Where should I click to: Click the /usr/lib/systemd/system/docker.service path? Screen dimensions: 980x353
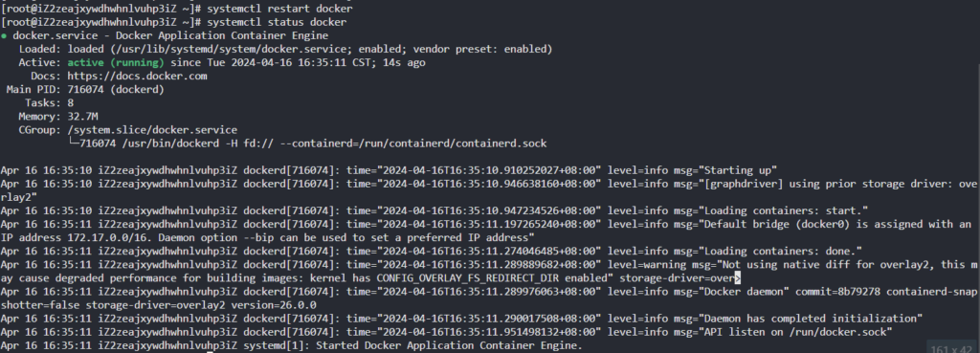[234, 50]
